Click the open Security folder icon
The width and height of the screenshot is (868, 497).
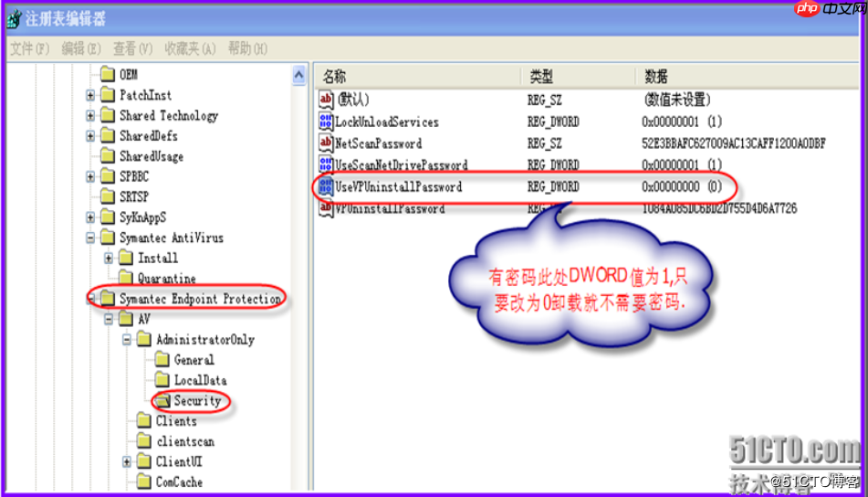pyautogui.click(x=162, y=400)
